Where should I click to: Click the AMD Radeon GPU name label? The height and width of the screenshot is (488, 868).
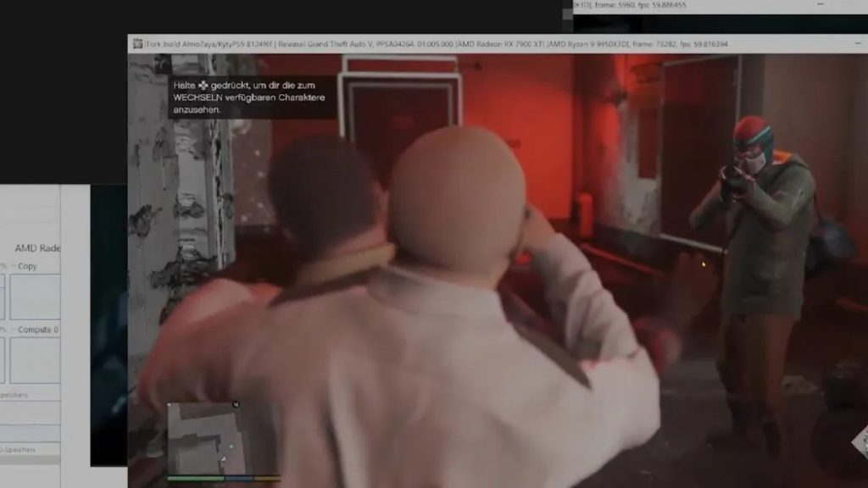tap(37, 248)
